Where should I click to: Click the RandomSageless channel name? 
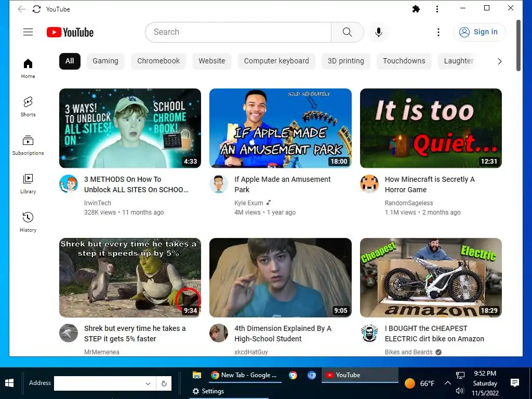409,203
